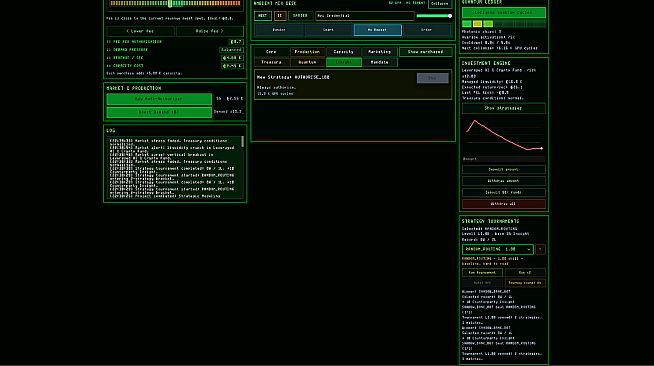
Task: Click the Withdraw amount button
Action: tap(503, 181)
